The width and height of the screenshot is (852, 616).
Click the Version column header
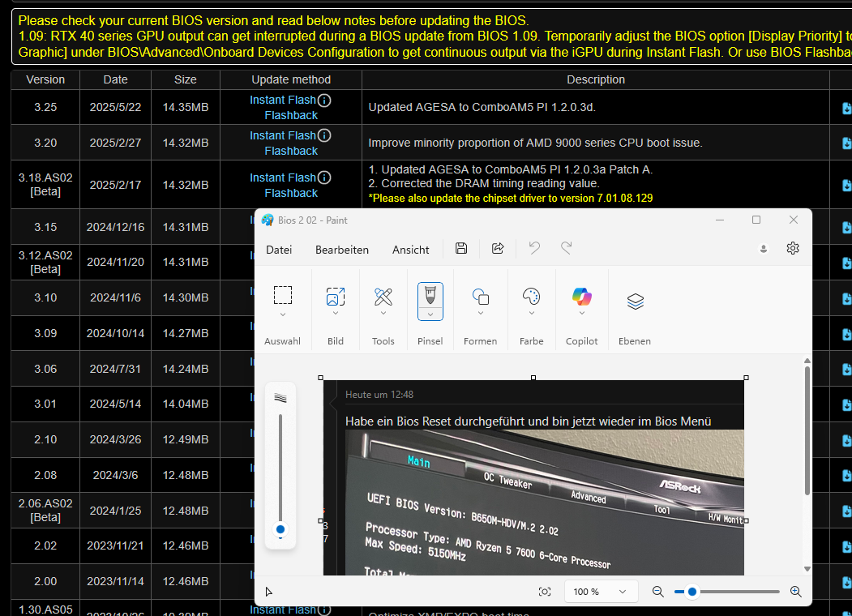coord(45,79)
